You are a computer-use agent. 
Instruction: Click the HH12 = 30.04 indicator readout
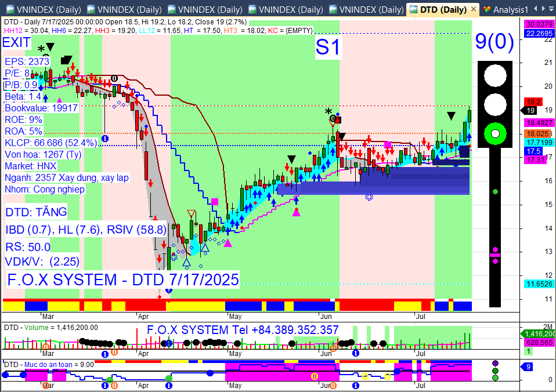(x=27, y=31)
